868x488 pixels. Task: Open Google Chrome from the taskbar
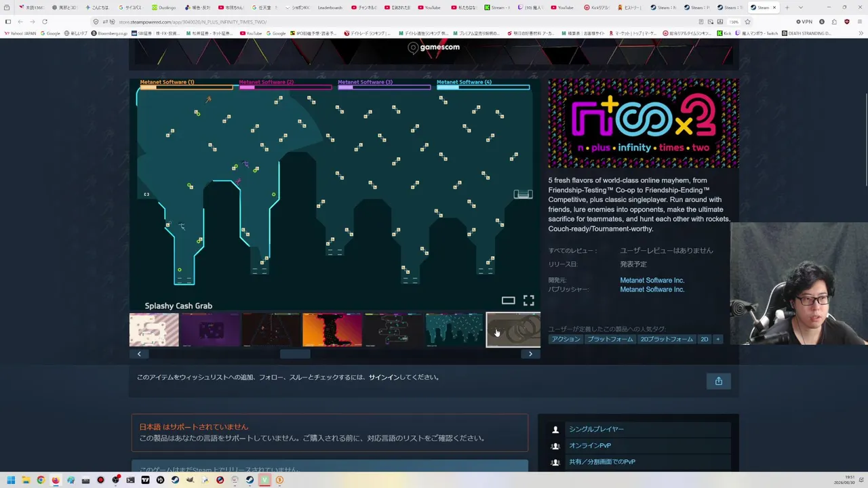click(x=41, y=480)
